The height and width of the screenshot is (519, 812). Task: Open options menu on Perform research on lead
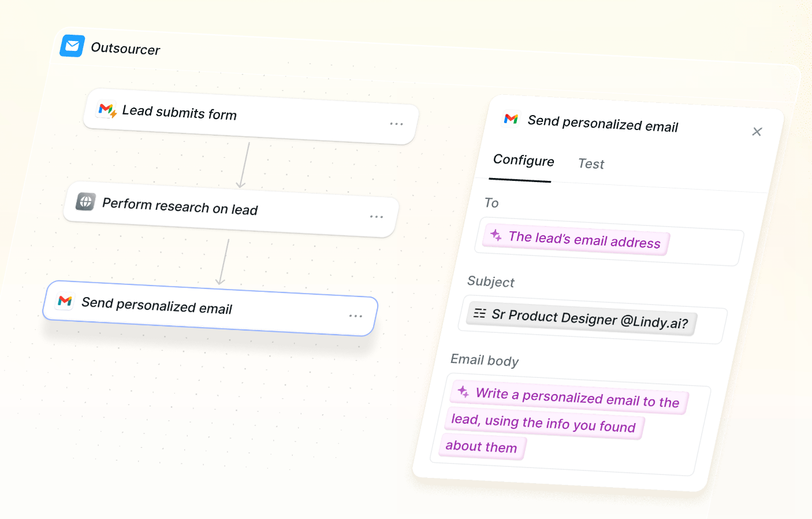click(x=377, y=217)
